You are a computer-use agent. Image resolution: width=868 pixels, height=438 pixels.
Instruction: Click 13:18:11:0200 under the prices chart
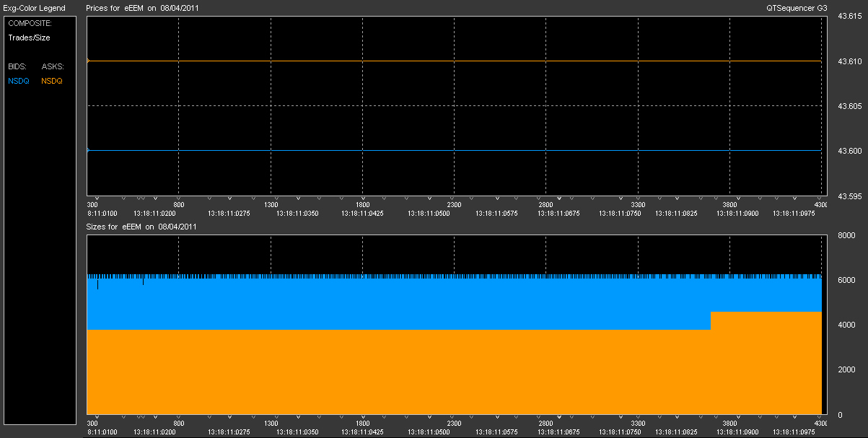tap(155, 214)
